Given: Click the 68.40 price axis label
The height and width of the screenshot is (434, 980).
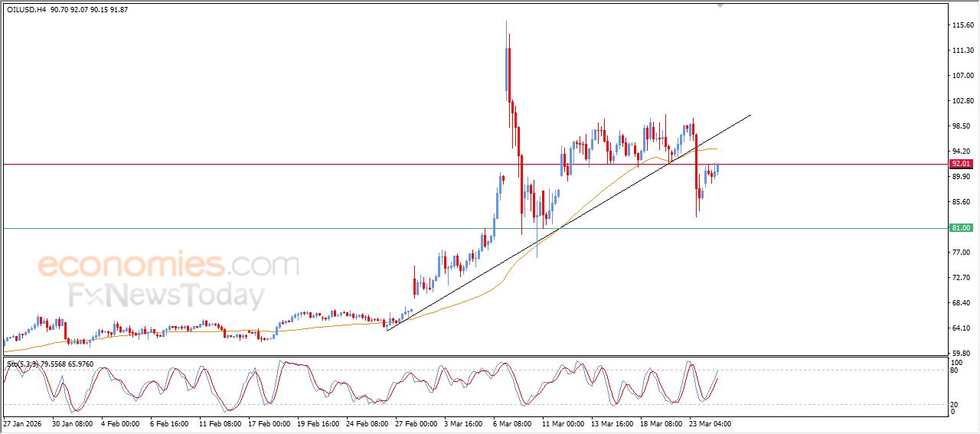Looking at the screenshot, I should click(x=962, y=303).
